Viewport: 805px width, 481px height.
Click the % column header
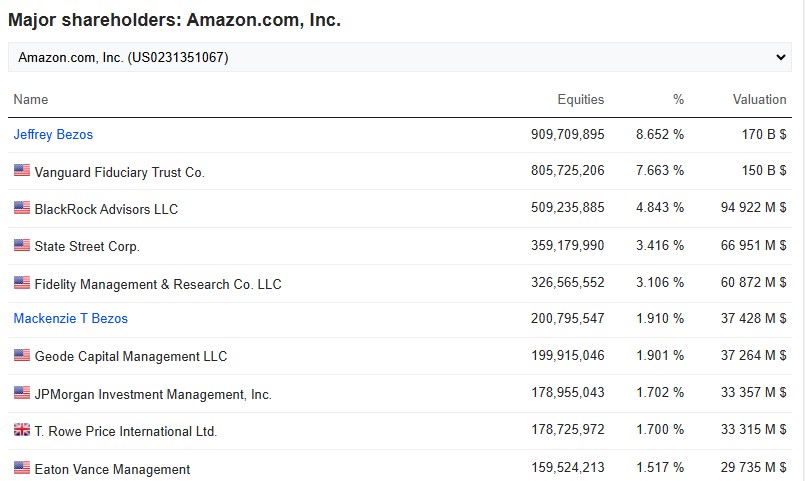[678, 99]
